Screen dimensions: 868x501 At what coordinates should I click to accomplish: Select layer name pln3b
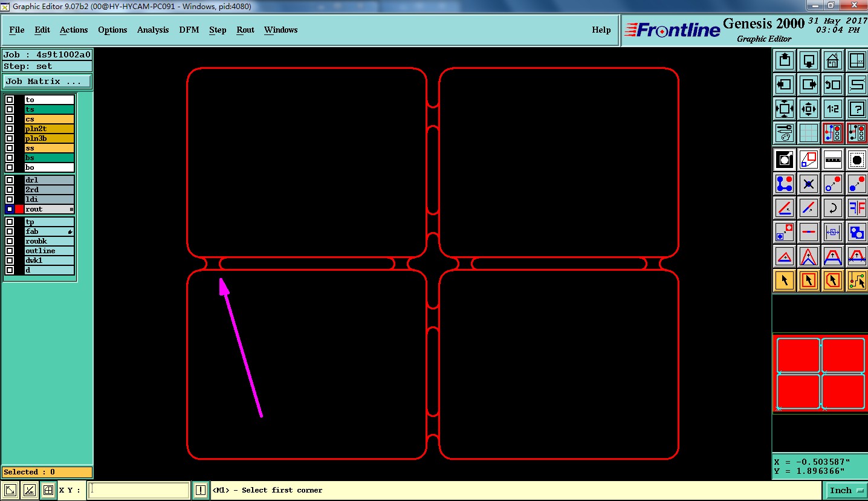click(x=50, y=138)
